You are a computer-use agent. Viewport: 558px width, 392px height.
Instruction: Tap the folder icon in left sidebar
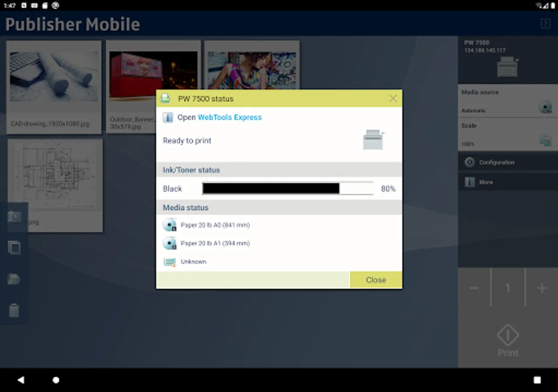(x=14, y=279)
